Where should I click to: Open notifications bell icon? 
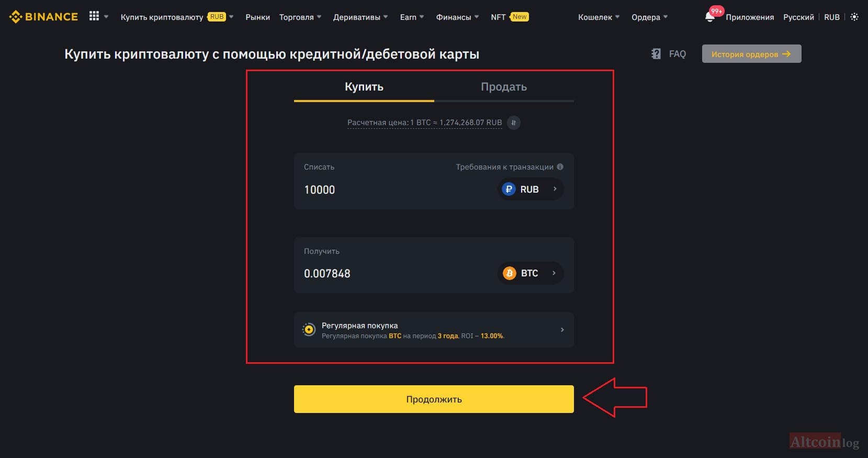click(710, 17)
